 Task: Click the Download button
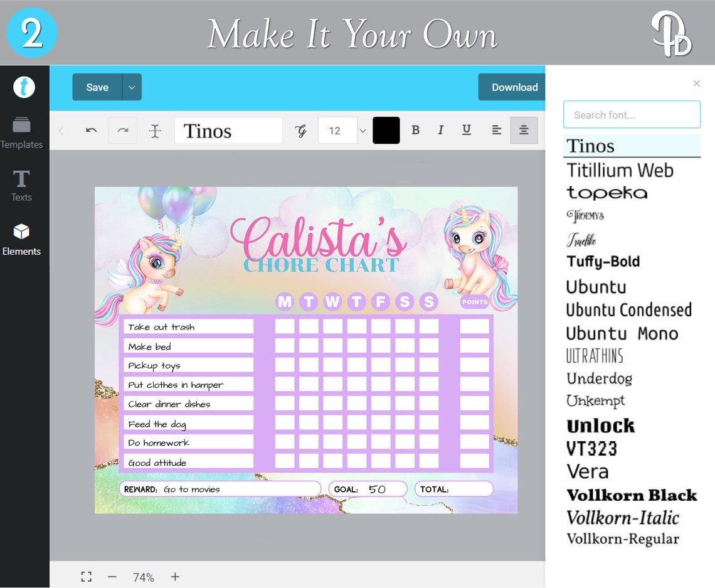tap(514, 87)
